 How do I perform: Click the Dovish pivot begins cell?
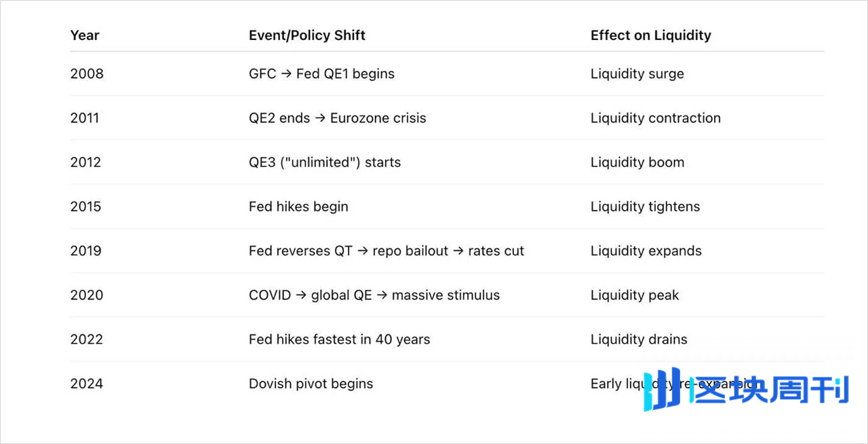(311, 384)
